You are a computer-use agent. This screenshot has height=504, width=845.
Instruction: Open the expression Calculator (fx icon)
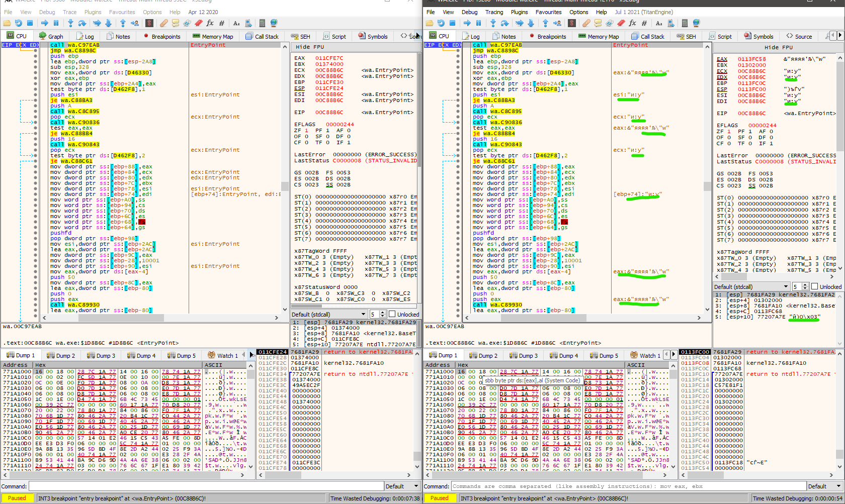211,23
